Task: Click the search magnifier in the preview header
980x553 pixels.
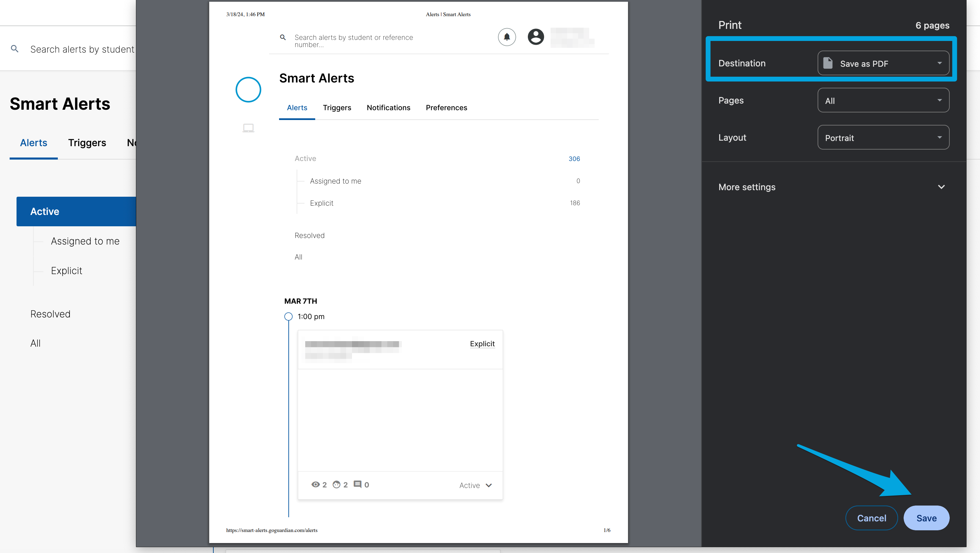Action: tap(283, 37)
